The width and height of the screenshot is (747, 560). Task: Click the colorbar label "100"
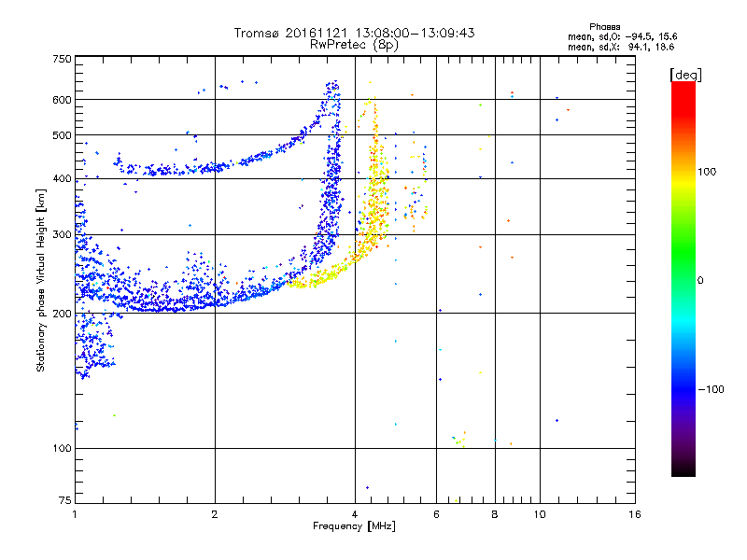[707, 172]
